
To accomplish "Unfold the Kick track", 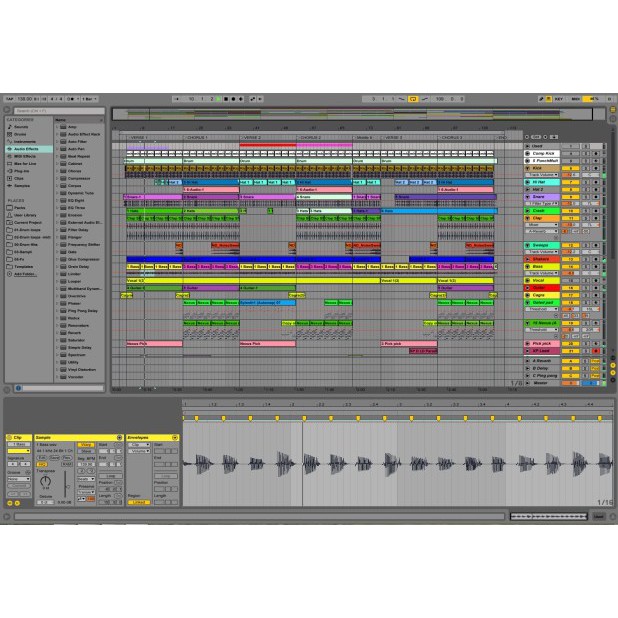I will 529,167.
